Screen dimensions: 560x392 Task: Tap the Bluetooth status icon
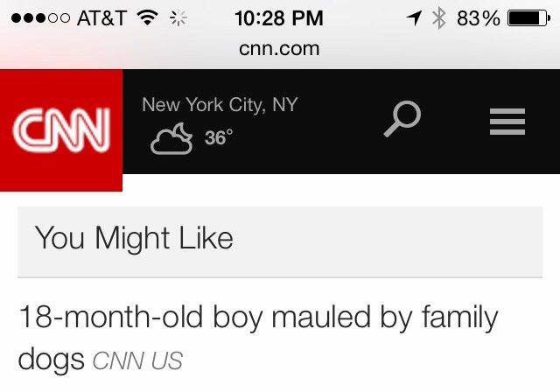tap(440, 18)
